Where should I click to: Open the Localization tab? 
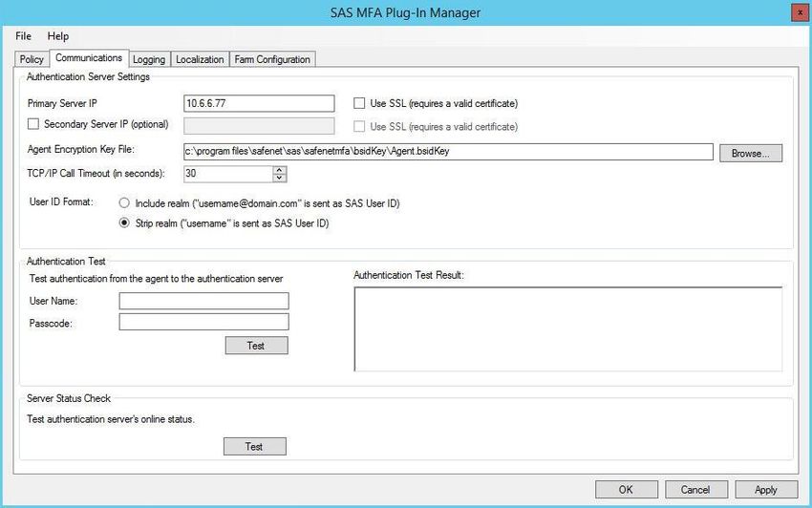[200, 59]
